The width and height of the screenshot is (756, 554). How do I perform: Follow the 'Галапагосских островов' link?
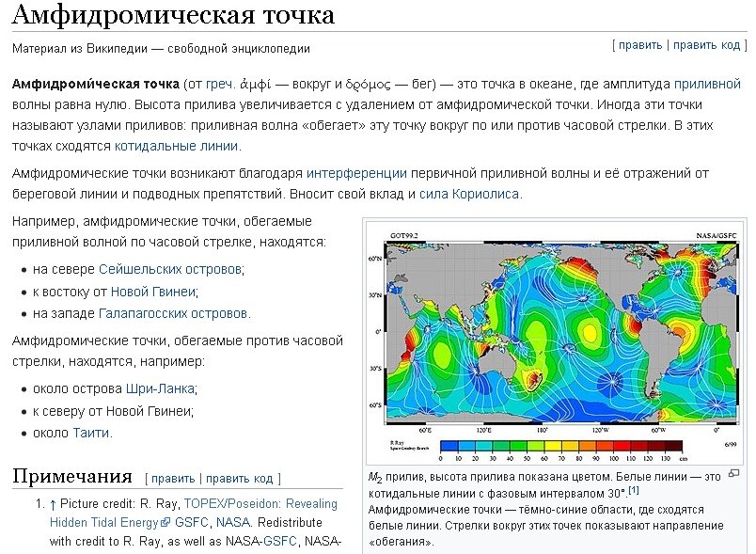174,312
